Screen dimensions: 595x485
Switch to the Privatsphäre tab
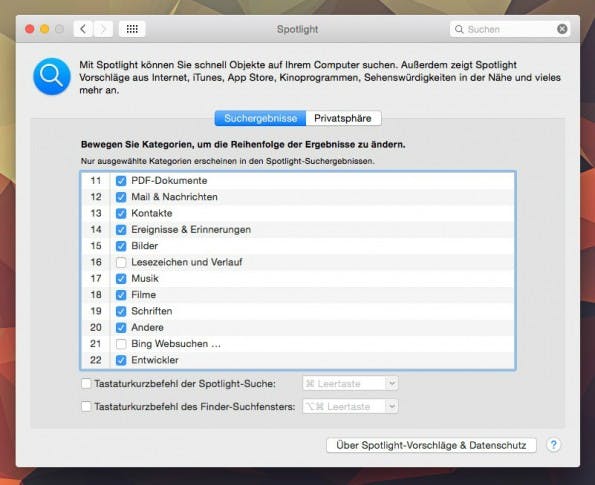click(x=343, y=118)
